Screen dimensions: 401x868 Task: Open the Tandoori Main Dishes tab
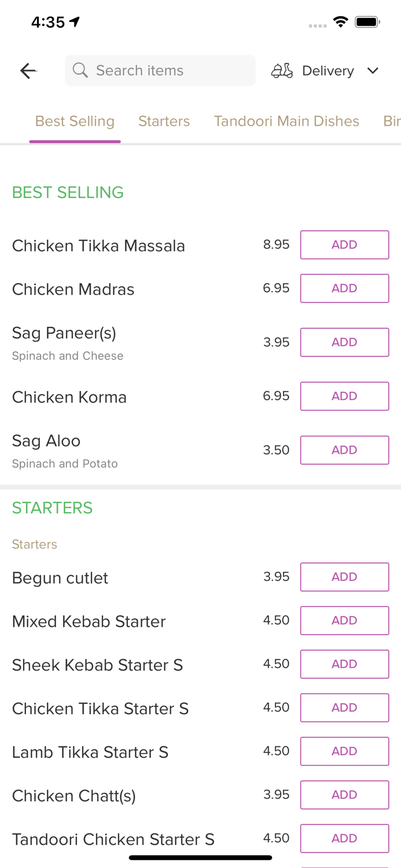(x=286, y=121)
